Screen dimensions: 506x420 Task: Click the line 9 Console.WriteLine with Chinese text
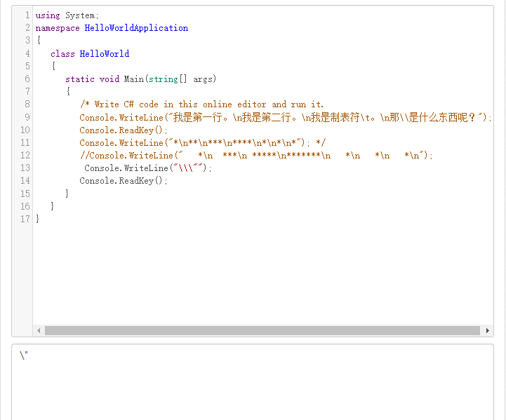tap(285, 117)
